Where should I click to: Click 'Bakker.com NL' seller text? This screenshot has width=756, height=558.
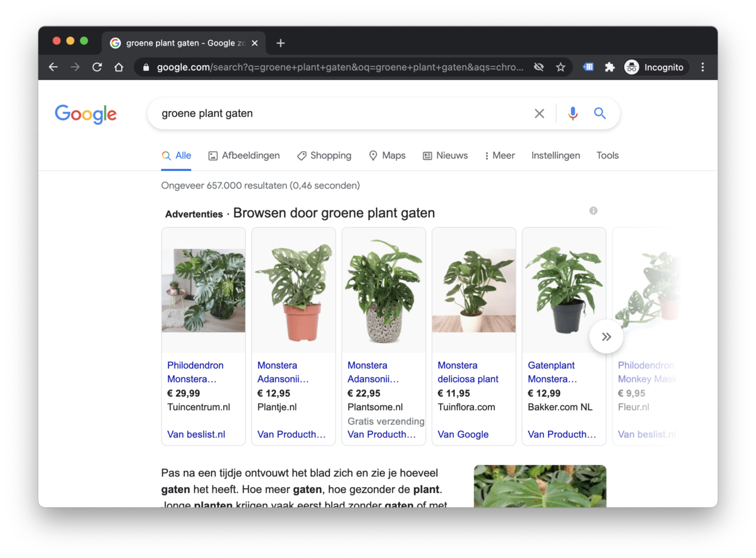pos(560,407)
